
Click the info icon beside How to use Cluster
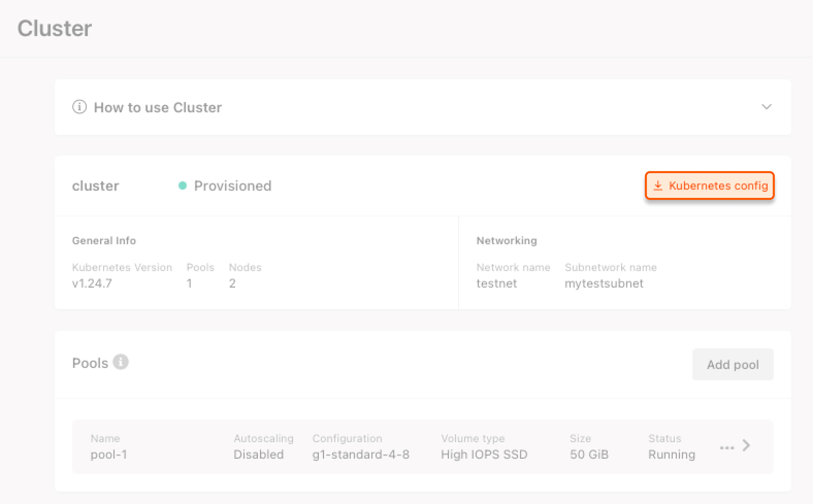coord(79,107)
